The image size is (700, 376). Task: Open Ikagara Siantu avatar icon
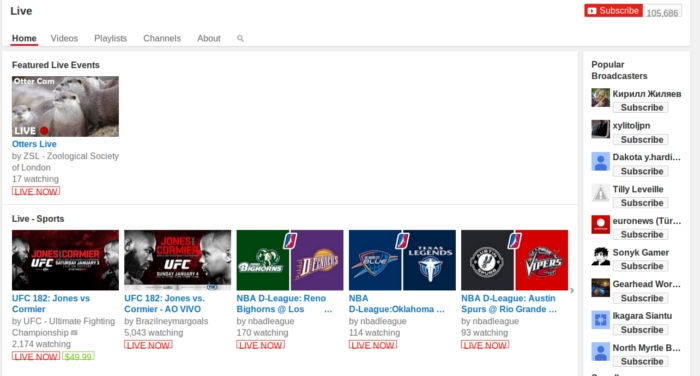(x=600, y=320)
